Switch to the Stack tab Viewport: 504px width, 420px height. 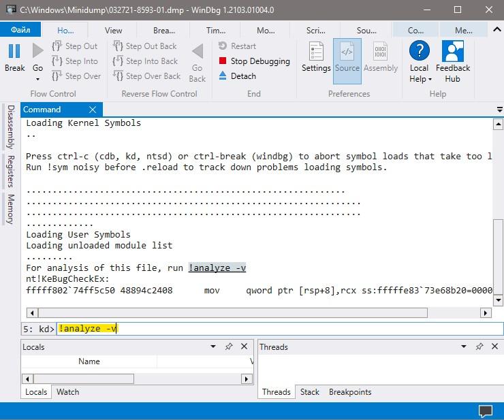[x=309, y=391]
